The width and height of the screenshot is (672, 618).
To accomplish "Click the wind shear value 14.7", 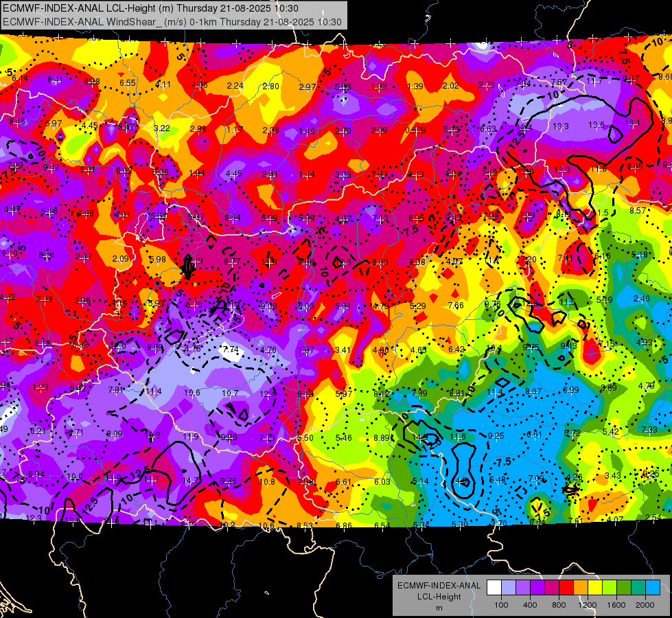I will coord(191,481).
